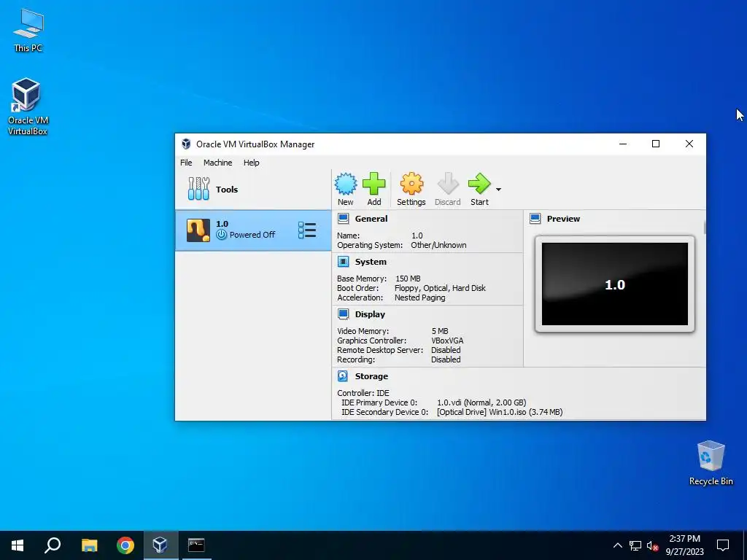Click the Preview heading
This screenshot has height=560, width=747.
click(563, 219)
